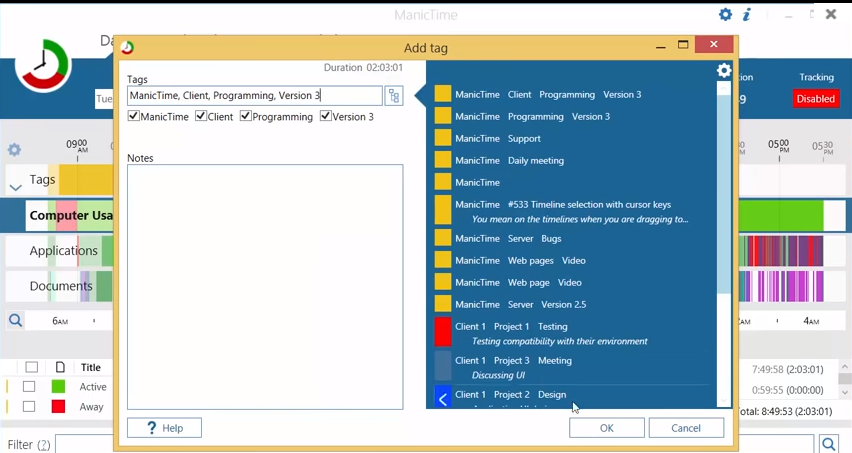Select swatch of Client 1 Project 3 Meeting
Image resolution: width=852 pixels, height=453 pixels.
tap(443, 366)
